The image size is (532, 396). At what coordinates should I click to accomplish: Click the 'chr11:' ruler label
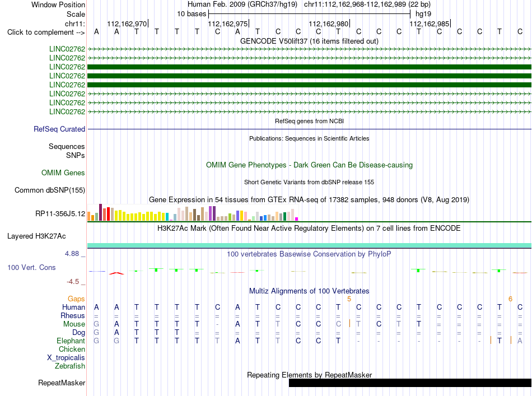pyautogui.click(x=75, y=24)
